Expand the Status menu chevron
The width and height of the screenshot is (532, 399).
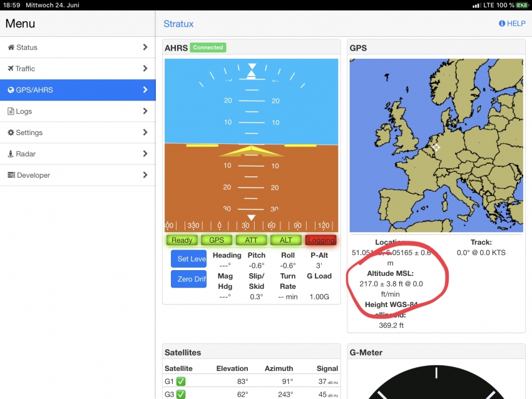click(145, 47)
